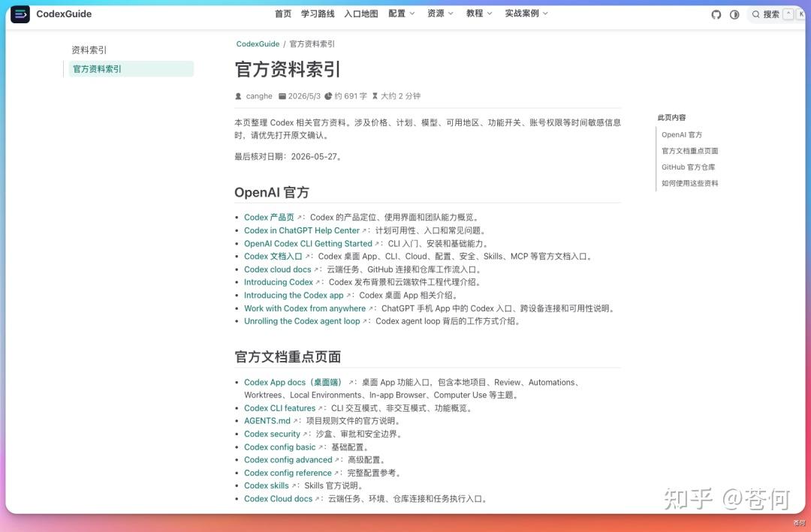Jump to 官方文档重点页面 in page outline
811x532 pixels.
(690, 151)
